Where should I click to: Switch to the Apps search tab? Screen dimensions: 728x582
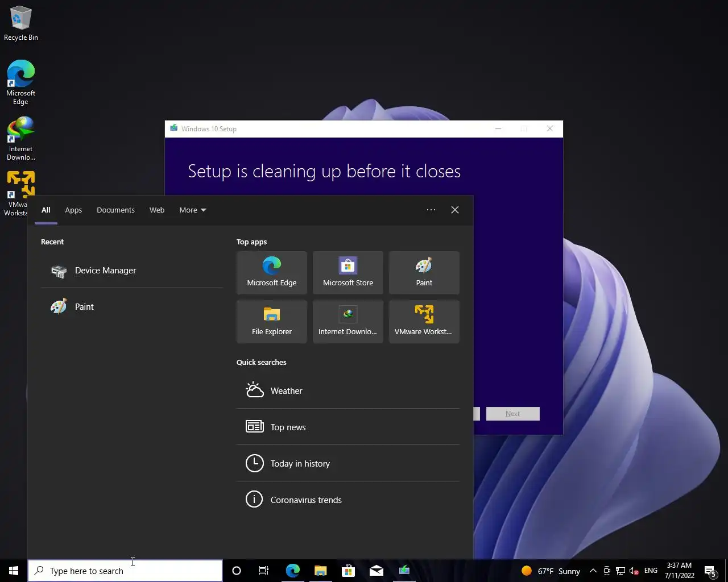(x=73, y=210)
